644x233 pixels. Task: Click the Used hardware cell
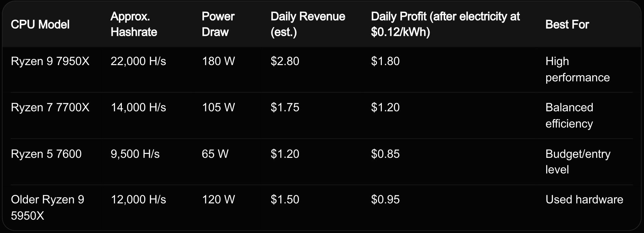tap(584, 199)
